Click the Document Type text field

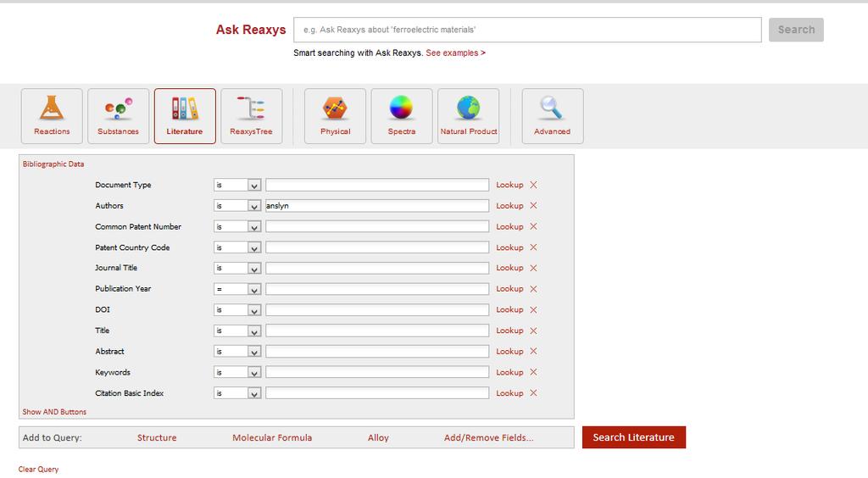(x=377, y=185)
